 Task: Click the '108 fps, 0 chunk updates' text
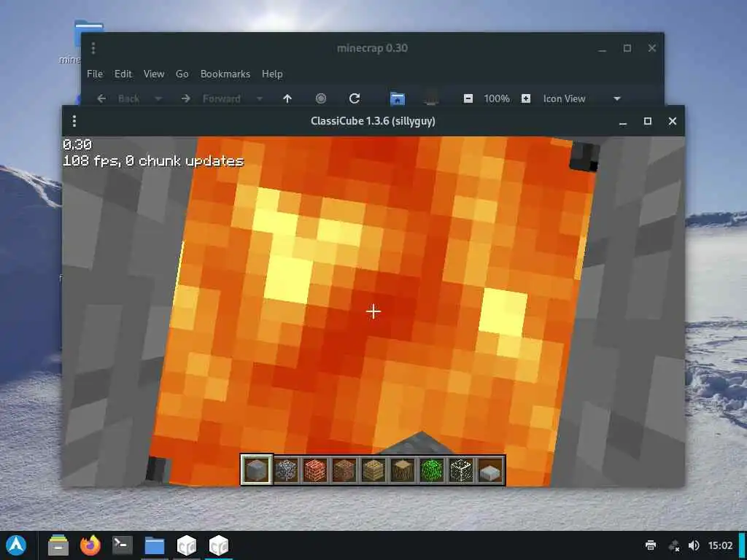click(153, 161)
